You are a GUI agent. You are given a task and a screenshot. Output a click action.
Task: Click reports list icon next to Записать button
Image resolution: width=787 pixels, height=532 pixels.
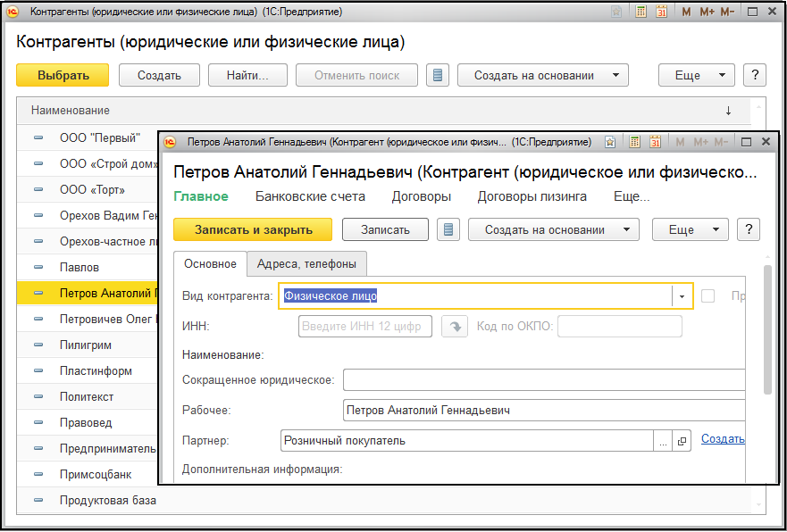pos(448,229)
